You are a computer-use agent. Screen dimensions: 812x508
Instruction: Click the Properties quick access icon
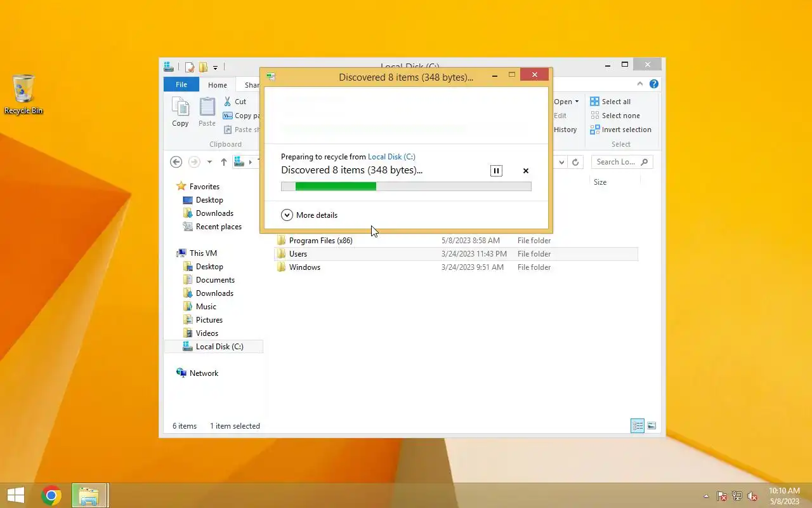189,67
